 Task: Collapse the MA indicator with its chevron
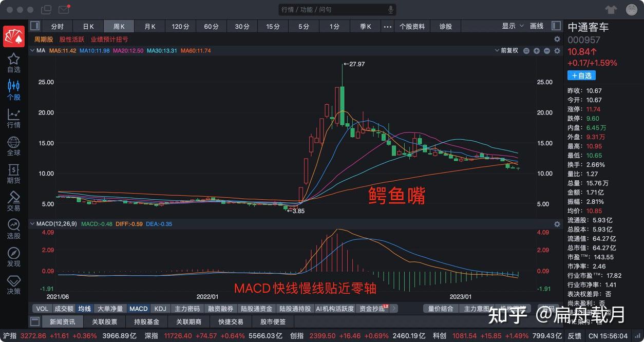coord(32,51)
